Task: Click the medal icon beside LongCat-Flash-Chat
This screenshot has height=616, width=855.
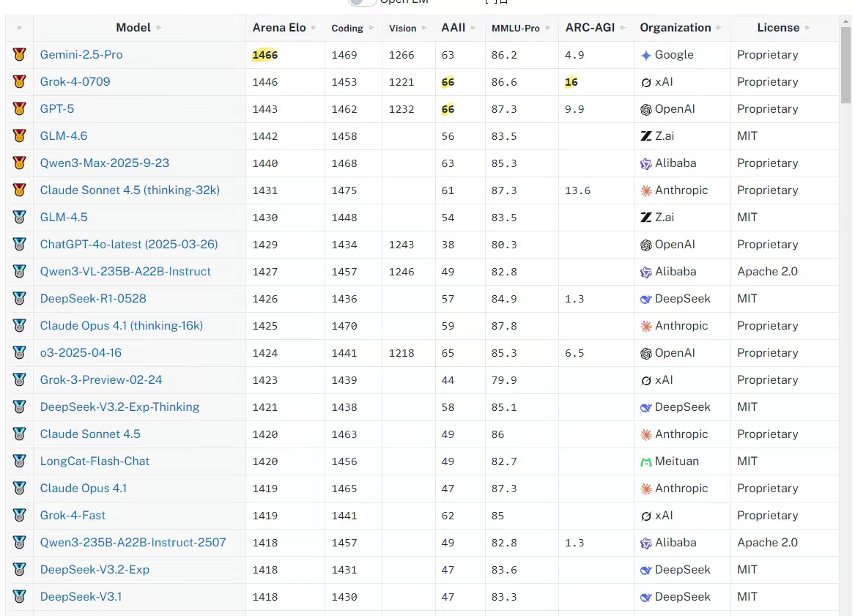Action: coord(20,461)
